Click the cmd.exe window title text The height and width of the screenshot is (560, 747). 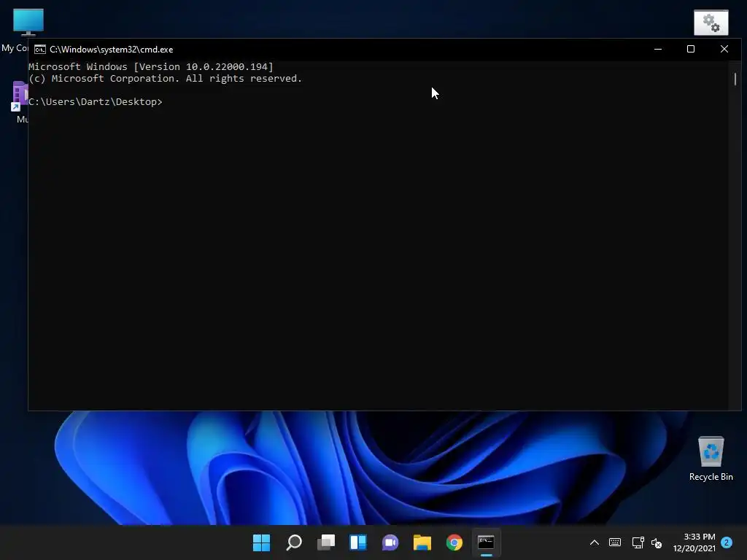[112, 50]
